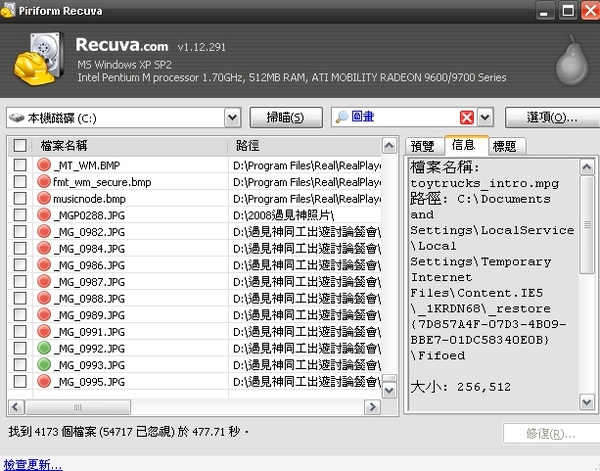600x471 pixels.
Task: Click the D:\2008過見神照片\ path cell
Action: (x=284, y=215)
